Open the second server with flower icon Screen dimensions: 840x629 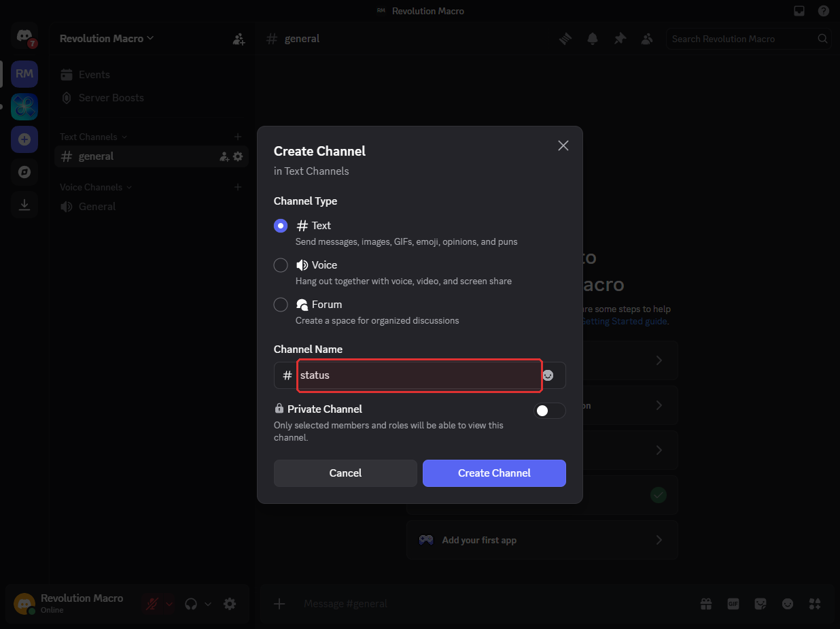24,107
